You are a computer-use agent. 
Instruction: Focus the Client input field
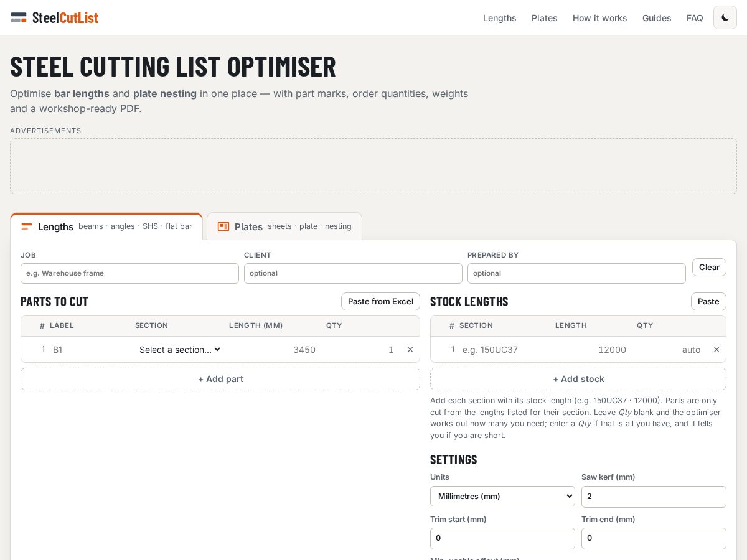[353, 273]
